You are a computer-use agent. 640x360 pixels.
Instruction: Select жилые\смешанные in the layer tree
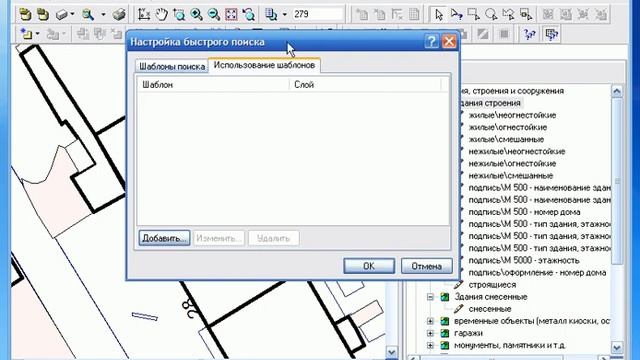[506, 140]
